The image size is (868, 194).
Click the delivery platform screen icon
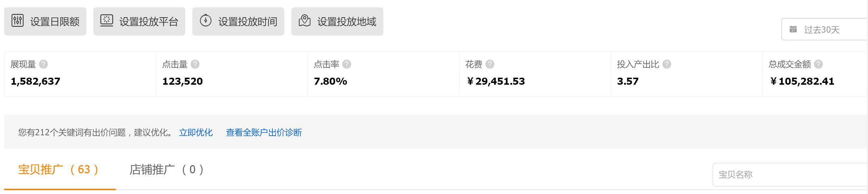(107, 20)
